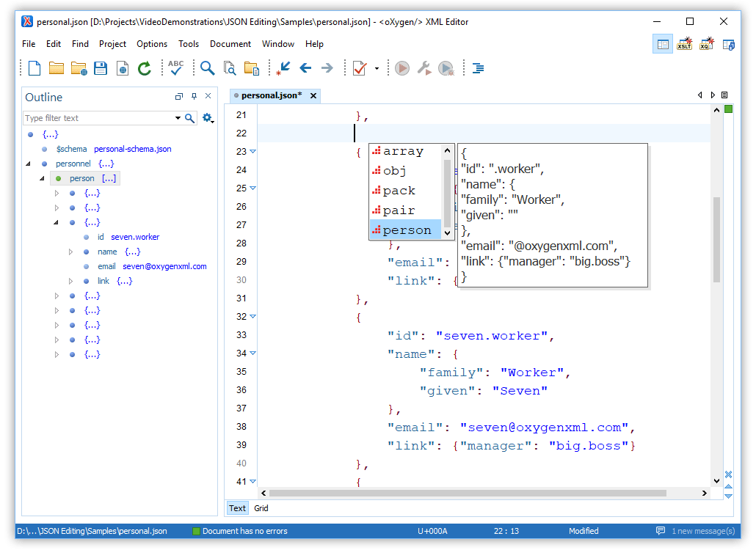Open the Options menu

coord(152,44)
